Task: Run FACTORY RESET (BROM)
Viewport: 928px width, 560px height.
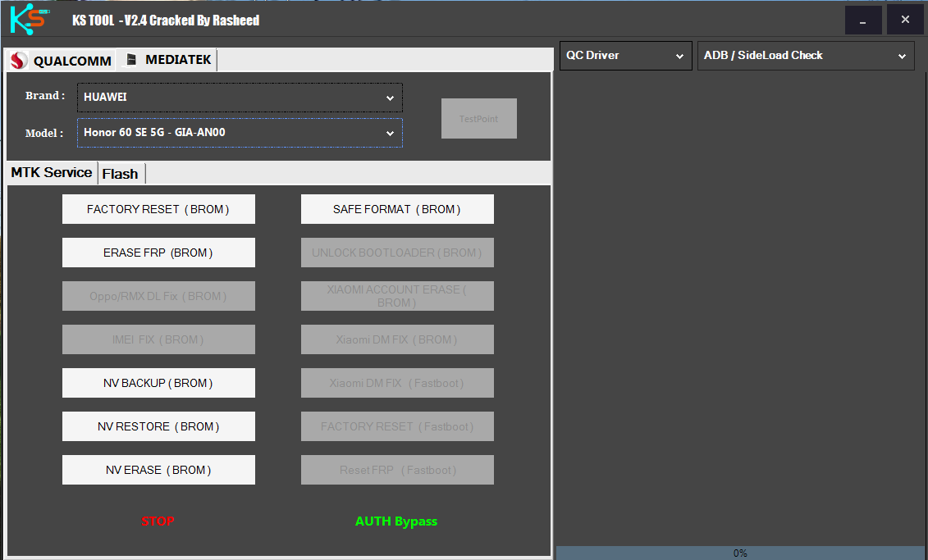Action: pyautogui.click(x=158, y=209)
